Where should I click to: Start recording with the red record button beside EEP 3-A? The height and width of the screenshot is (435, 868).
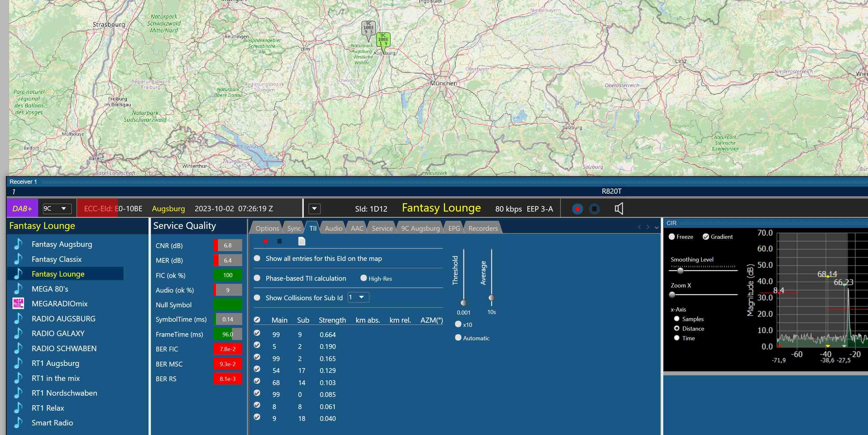577,209
